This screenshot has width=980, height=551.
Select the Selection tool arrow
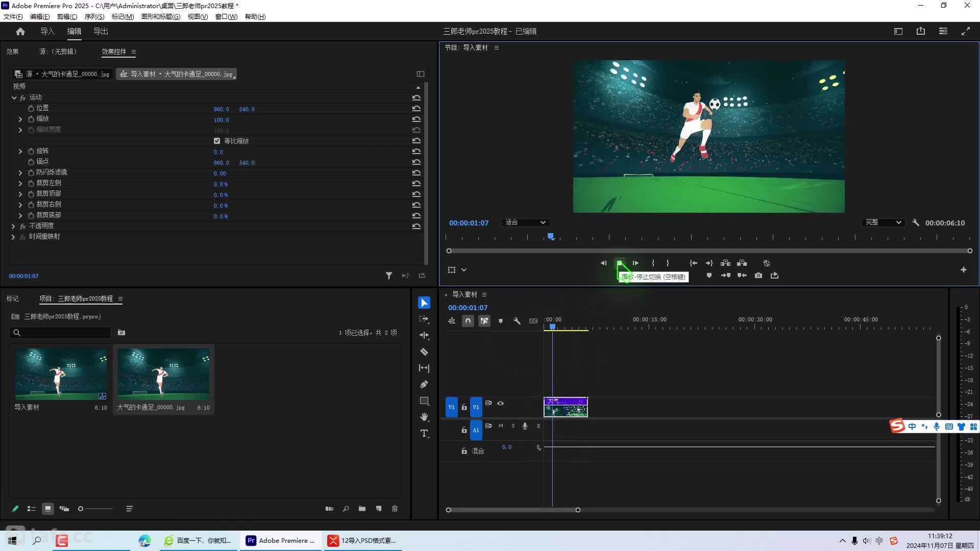point(424,303)
